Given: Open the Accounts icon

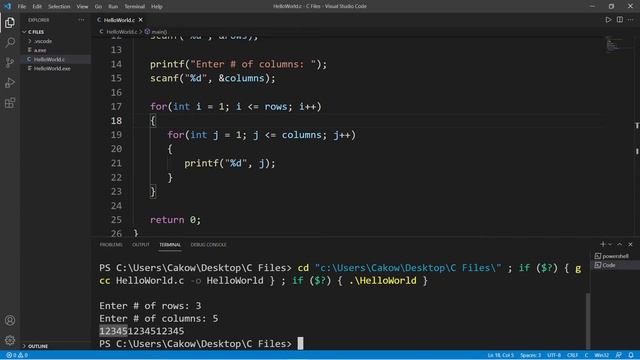Looking at the screenshot, I should pyautogui.click(x=10, y=320).
